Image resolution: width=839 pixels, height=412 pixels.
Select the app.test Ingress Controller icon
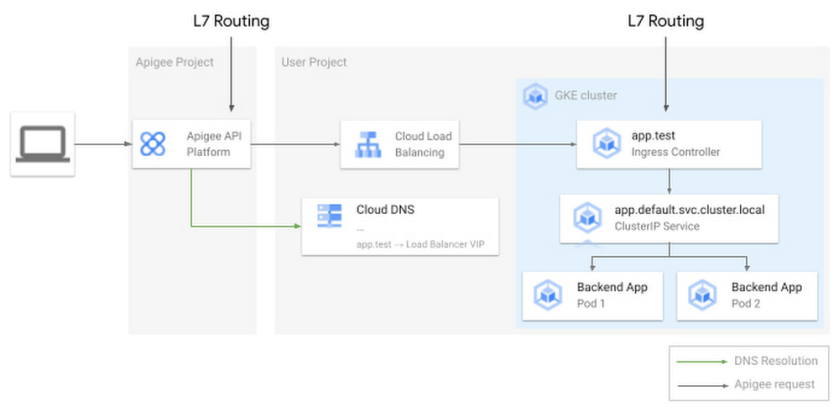(x=604, y=144)
